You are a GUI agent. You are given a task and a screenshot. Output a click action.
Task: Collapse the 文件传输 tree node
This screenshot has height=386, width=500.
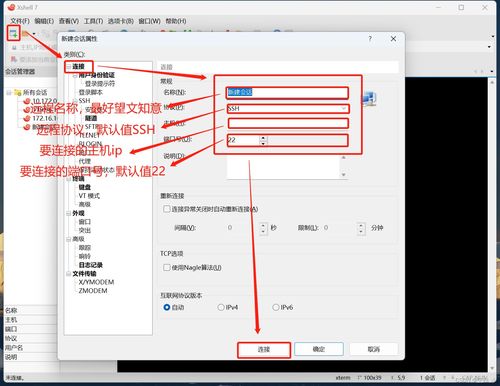click(69, 274)
